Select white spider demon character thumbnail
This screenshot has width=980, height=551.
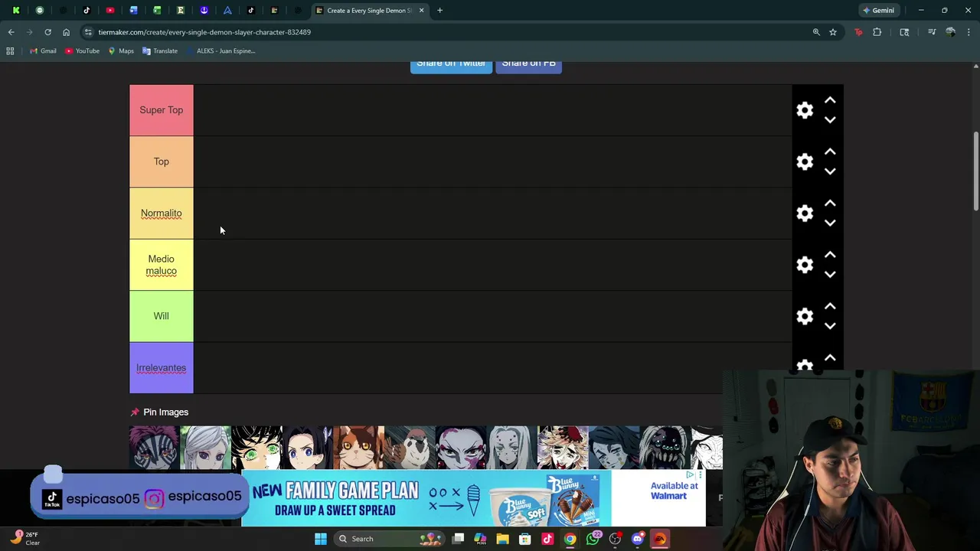coord(511,448)
